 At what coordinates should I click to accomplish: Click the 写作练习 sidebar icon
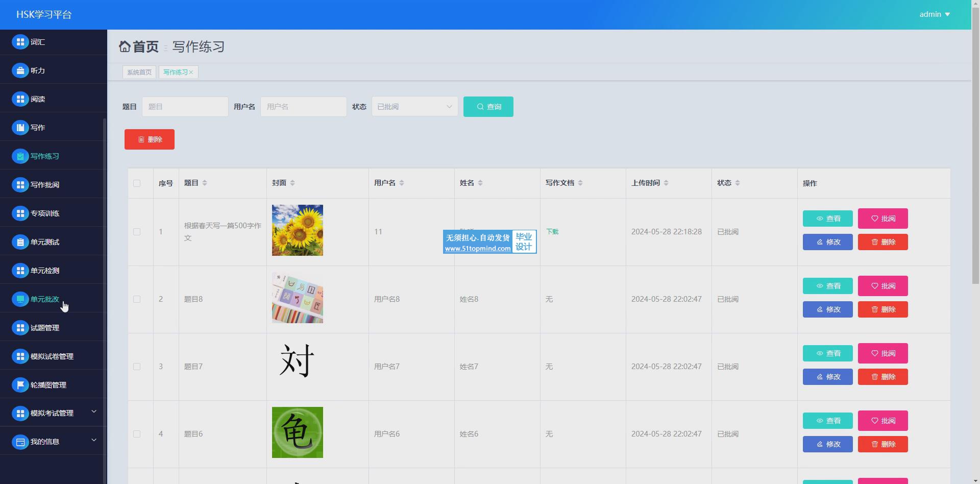[x=20, y=156]
